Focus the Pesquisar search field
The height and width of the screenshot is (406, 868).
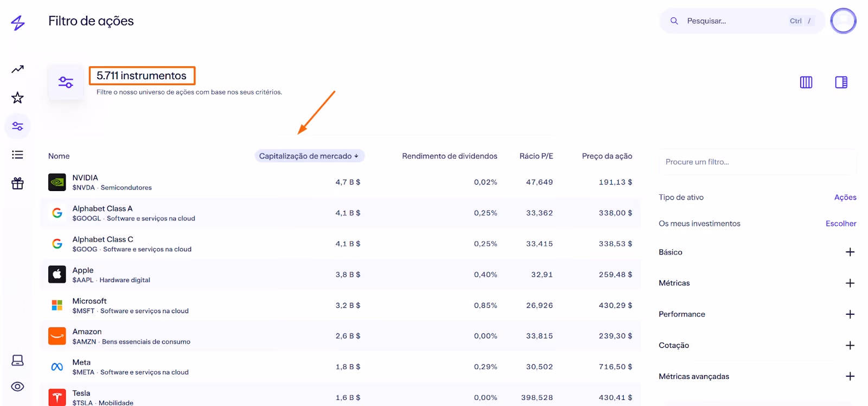[x=742, y=21]
